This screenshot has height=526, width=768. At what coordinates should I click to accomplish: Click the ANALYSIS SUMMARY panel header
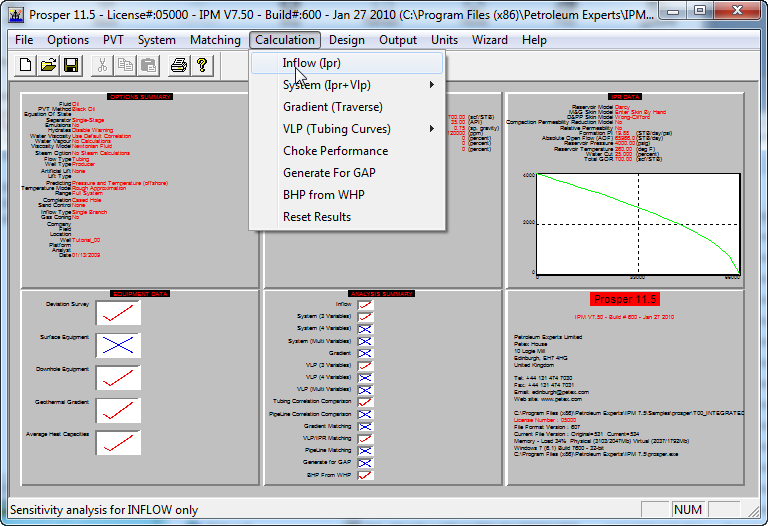(382, 293)
